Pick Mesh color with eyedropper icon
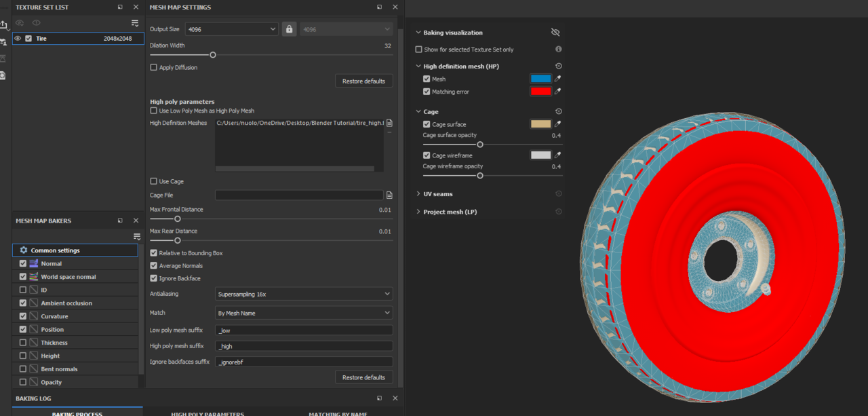This screenshot has width=868, height=416. click(558, 79)
